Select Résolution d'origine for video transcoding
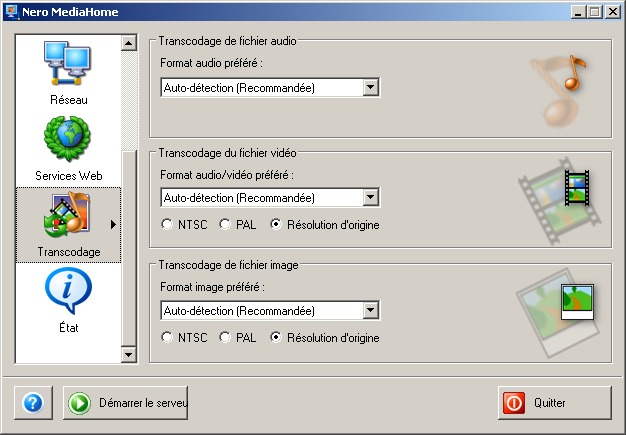Image resolution: width=626 pixels, height=435 pixels. 325,225
